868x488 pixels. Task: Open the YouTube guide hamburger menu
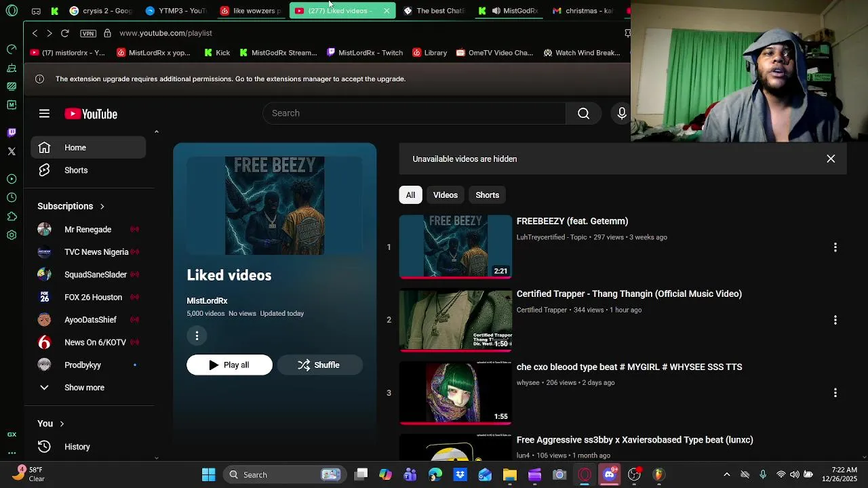[x=44, y=114]
